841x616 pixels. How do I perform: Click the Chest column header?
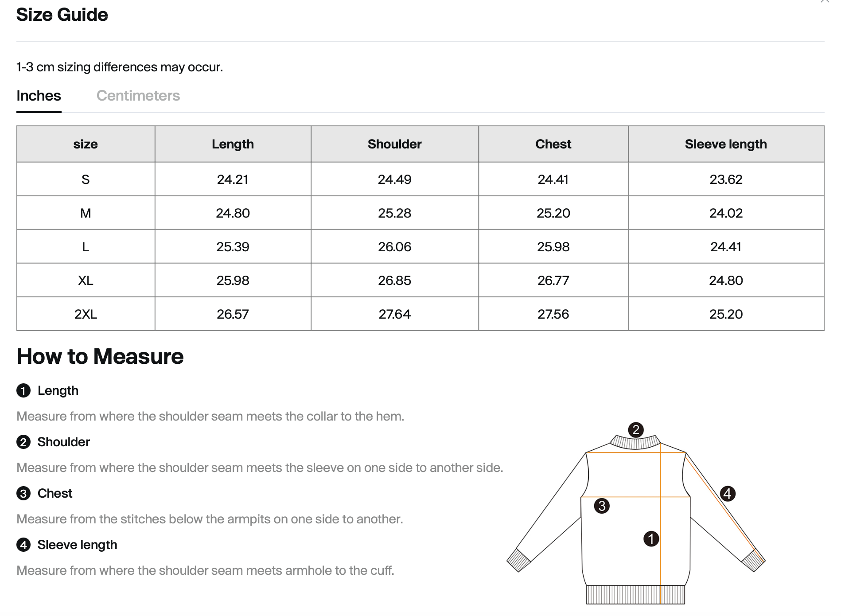pos(553,144)
